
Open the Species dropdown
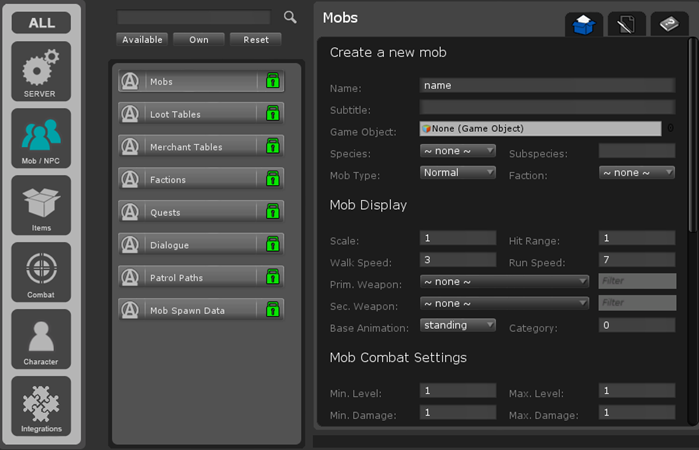click(458, 151)
